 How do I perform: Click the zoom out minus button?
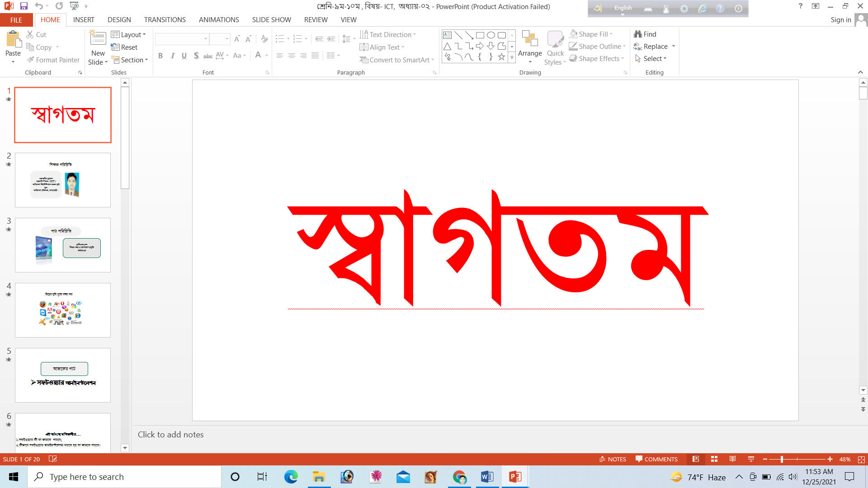pos(765,459)
